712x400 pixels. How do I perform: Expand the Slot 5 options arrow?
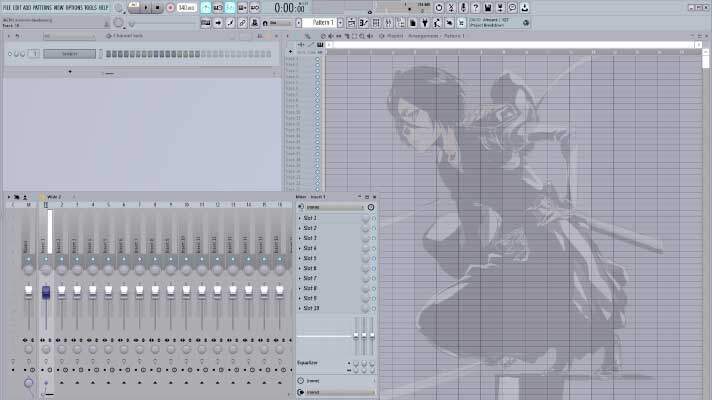click(x=300, y=258)
